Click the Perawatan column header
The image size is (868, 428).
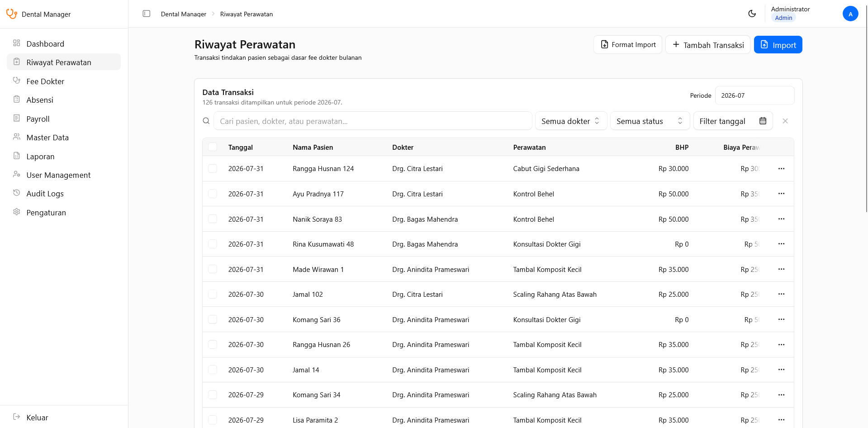point(530,147)
